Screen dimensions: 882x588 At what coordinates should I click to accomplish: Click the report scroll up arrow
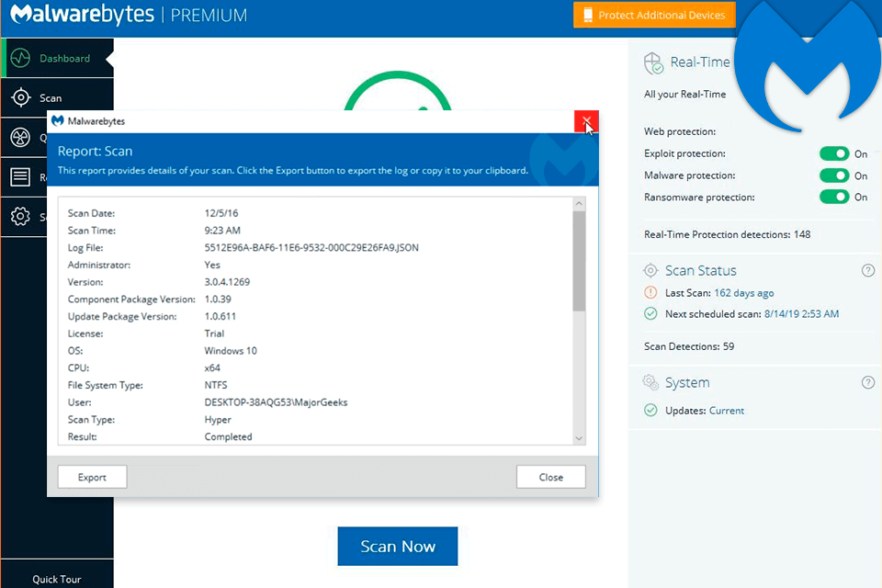click(579, 203)
